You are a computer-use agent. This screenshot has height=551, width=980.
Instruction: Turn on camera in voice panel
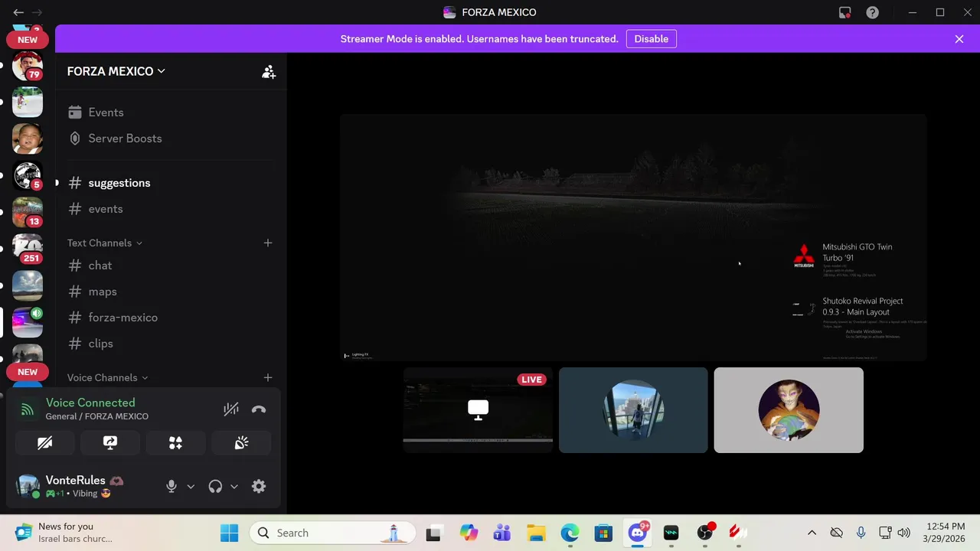[44, 443]
